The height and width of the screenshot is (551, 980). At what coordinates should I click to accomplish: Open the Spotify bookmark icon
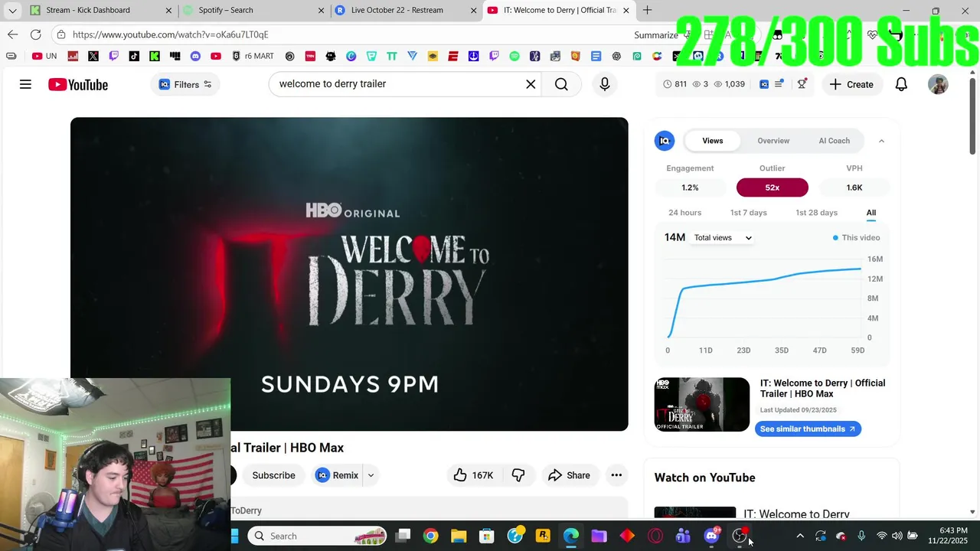click(514, 56)
